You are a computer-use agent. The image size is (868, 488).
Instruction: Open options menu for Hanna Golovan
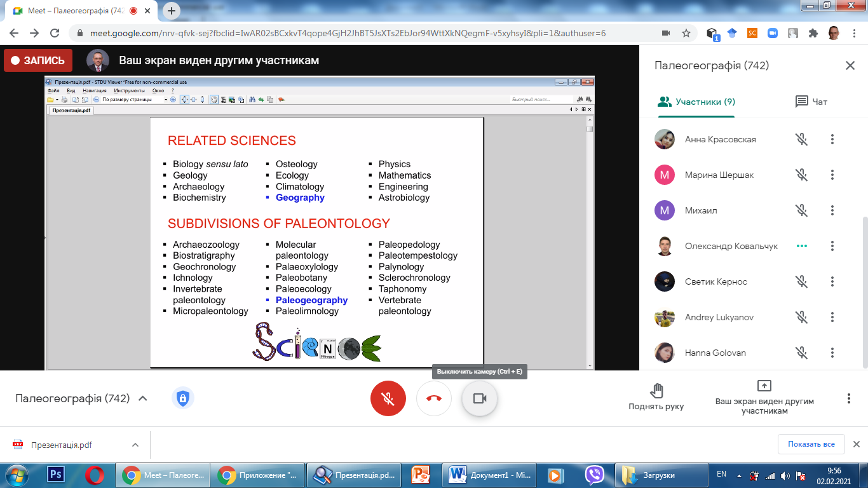(832, 353)
